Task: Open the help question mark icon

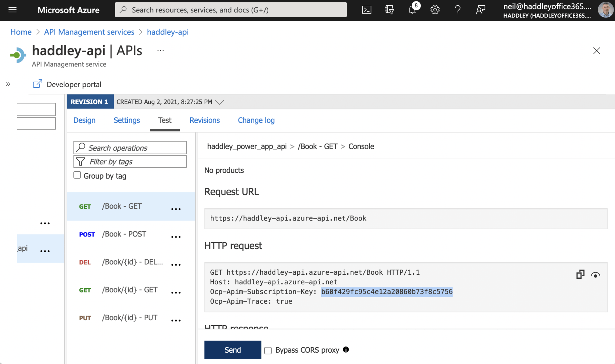Action: click(458, 10)
